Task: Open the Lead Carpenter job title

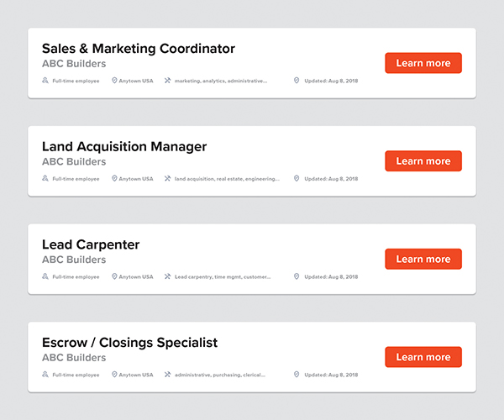Action: click(91, 244)
